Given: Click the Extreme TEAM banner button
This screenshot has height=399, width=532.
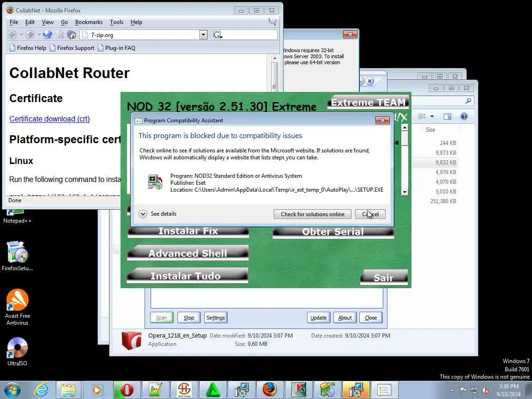Looking at the screenshot, I should click(368, 102).
